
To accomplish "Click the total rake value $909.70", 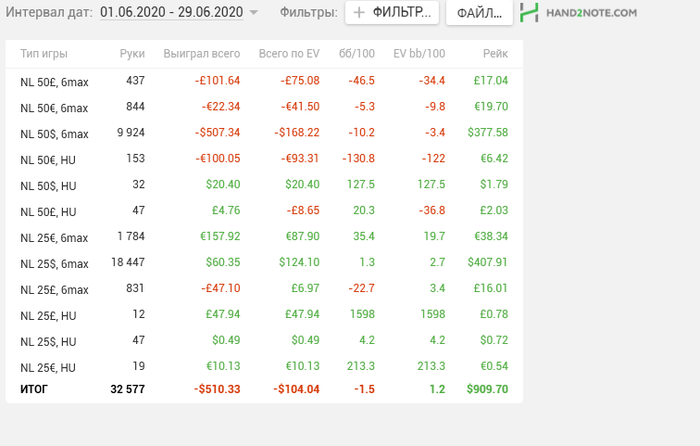I will (487, 389).
